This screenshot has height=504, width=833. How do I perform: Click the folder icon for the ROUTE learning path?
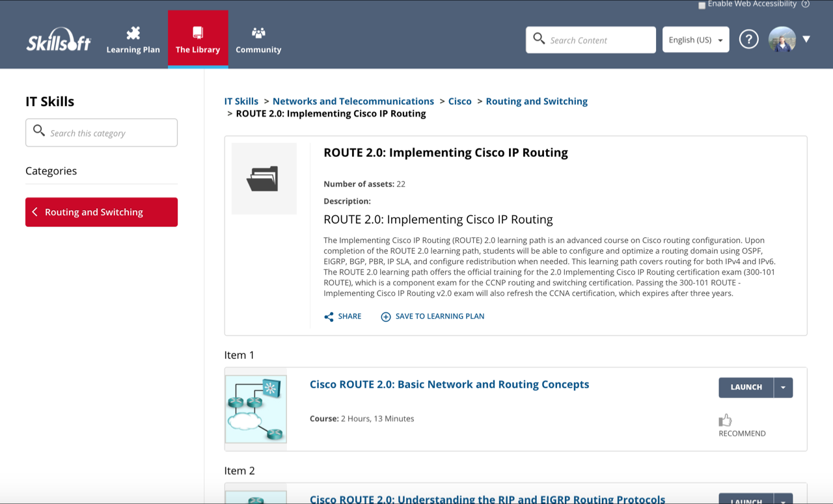point(264,178)
